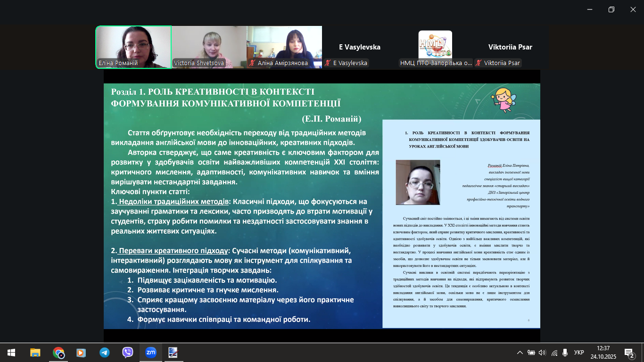644x362 pixels.
Task: Click the microphone icon in system tray
Action: 565,353
